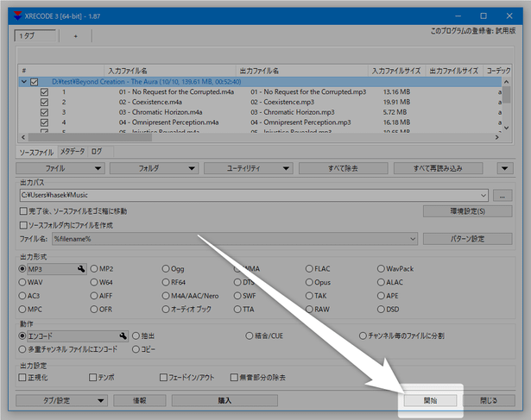Open 環境設定(S) preferences
This screenshot has width=531, height=420.
(467, 211)
